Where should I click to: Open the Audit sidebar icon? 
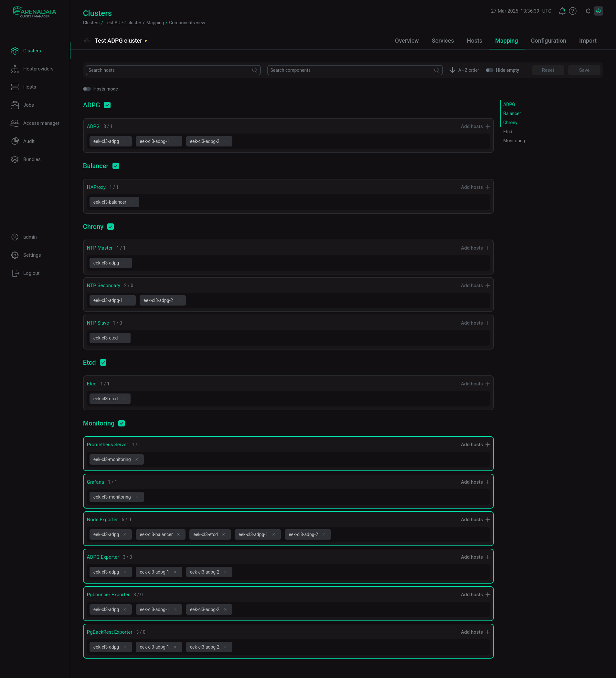click(15, 141)
